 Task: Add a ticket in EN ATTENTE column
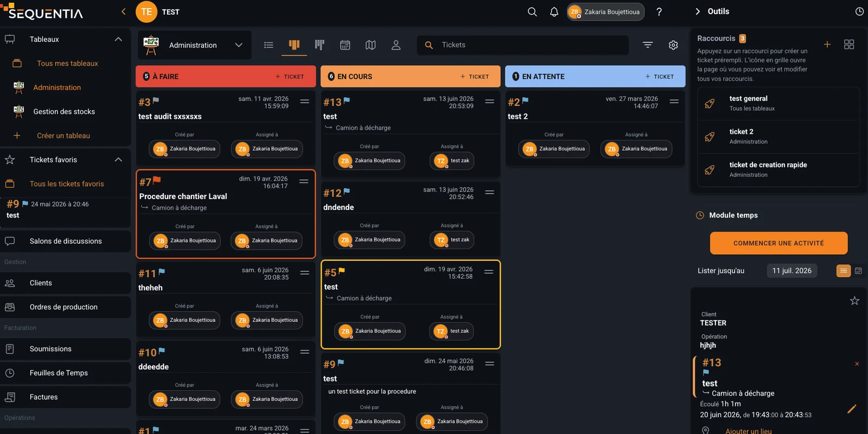pyautogui.click(x=660, y=76)
